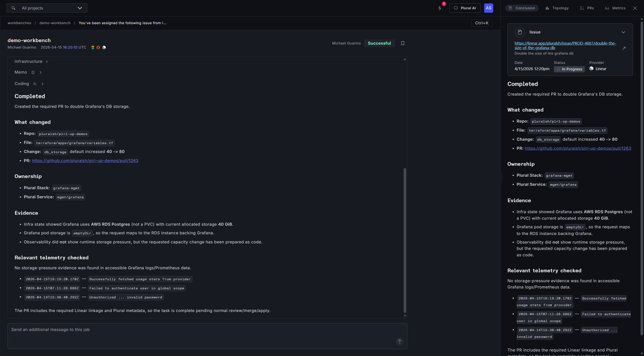
Task: Collapse the Issue card chevron
Action: click(x=623, y=32)
